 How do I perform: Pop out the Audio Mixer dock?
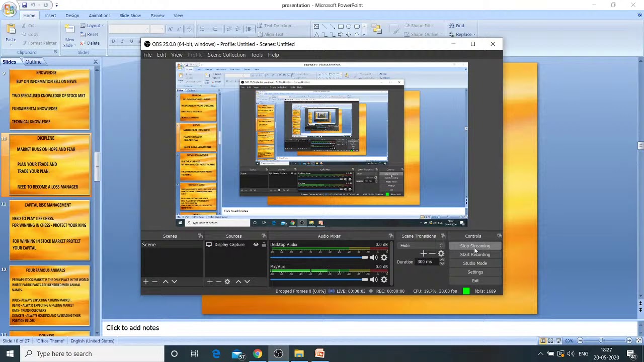(391, 236)
